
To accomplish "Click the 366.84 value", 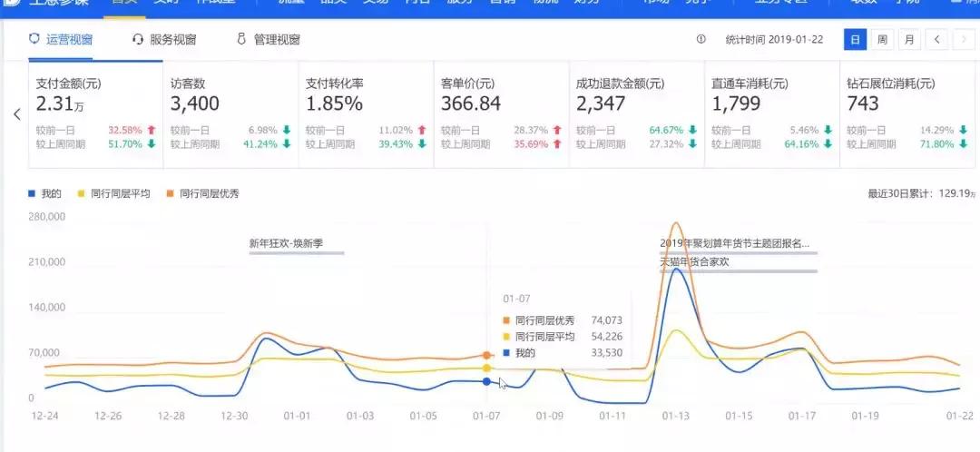I will 471,103.
